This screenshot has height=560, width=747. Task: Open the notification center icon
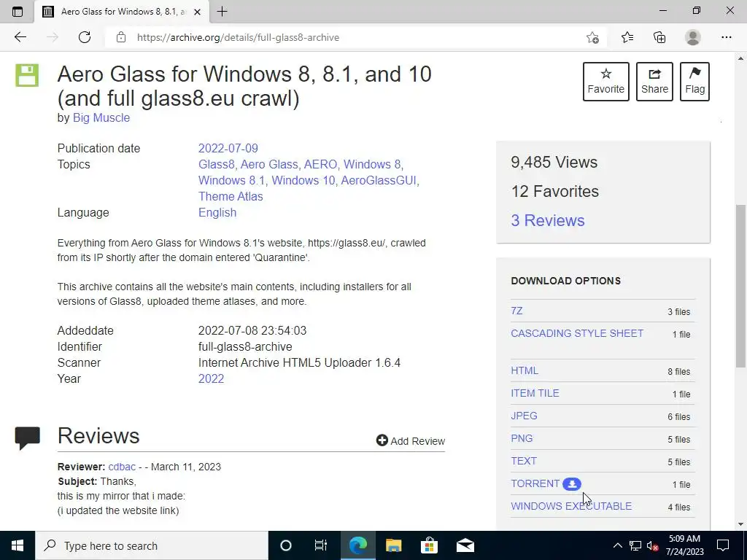click(723, 545)
